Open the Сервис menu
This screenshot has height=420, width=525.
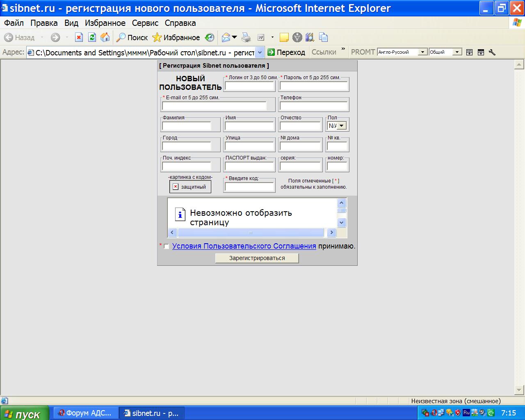[145, 23]
